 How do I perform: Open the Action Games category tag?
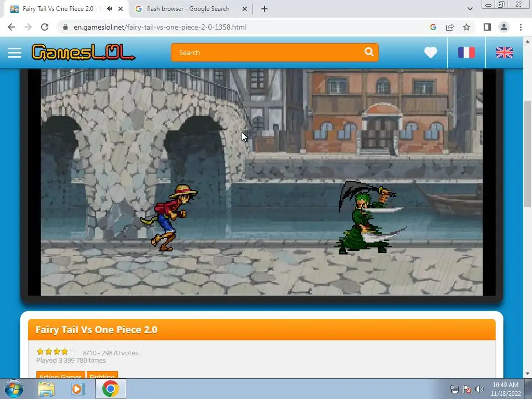[x=60, y=375]
